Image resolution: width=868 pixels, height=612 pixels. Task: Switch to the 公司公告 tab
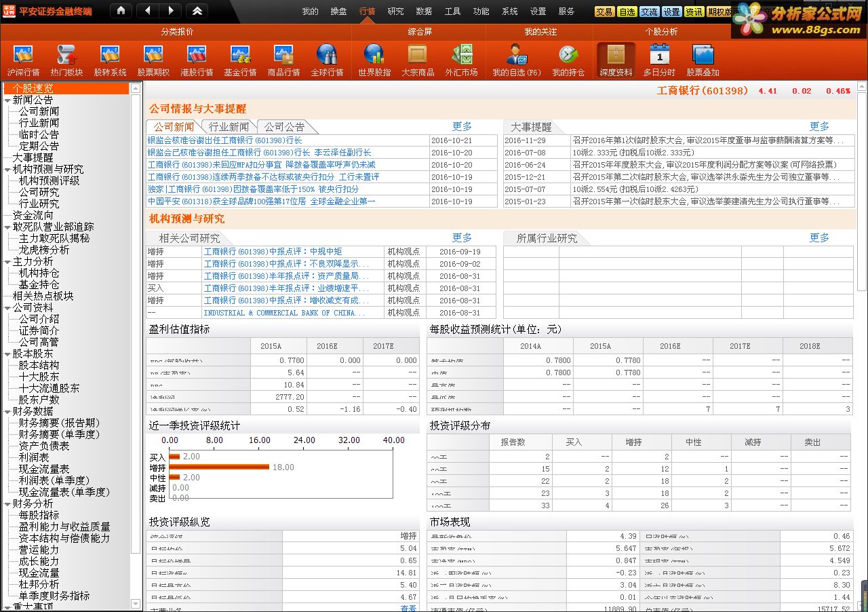coord(284,127)
